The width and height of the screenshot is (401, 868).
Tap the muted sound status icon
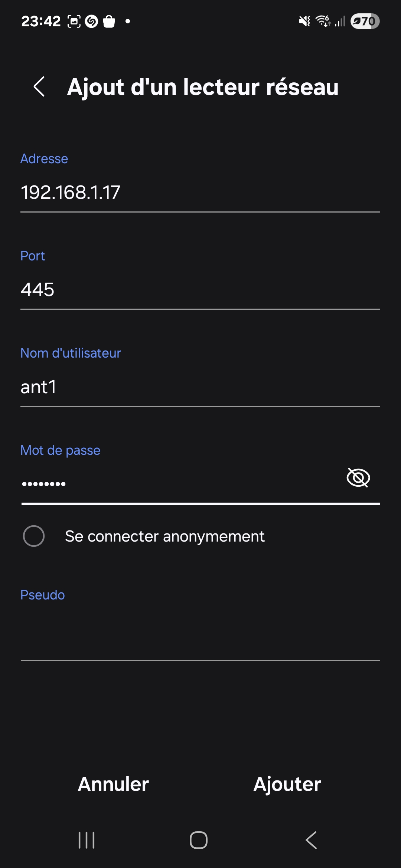coord(304,21)
